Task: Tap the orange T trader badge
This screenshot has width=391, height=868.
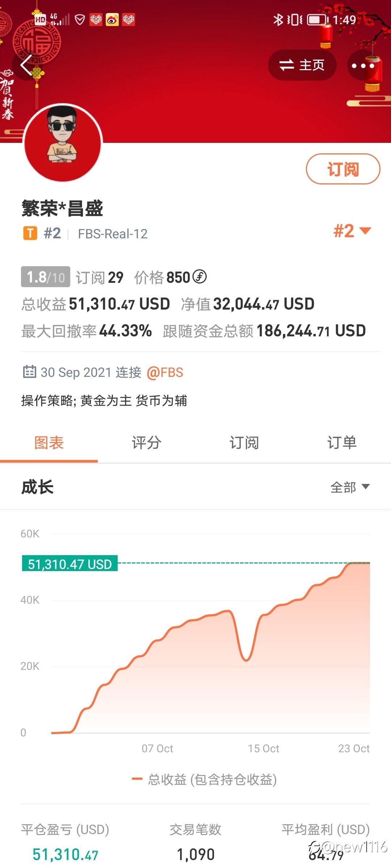Action: [30, 233]
